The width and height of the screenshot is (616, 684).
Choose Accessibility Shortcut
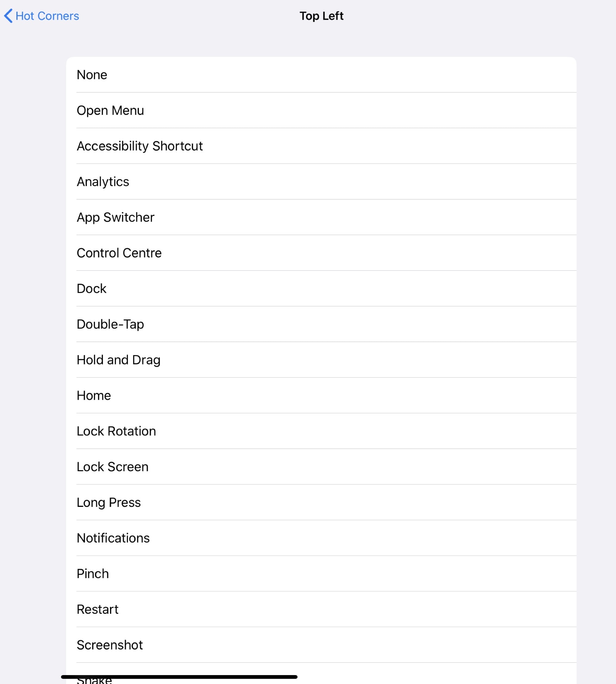pyautogui.click(x=140, y=146)
